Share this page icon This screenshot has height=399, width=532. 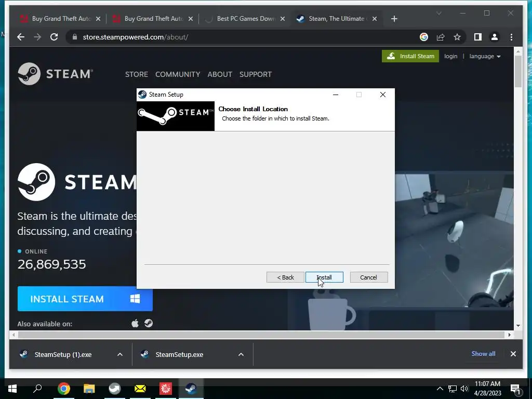click(x=441, y=37)
